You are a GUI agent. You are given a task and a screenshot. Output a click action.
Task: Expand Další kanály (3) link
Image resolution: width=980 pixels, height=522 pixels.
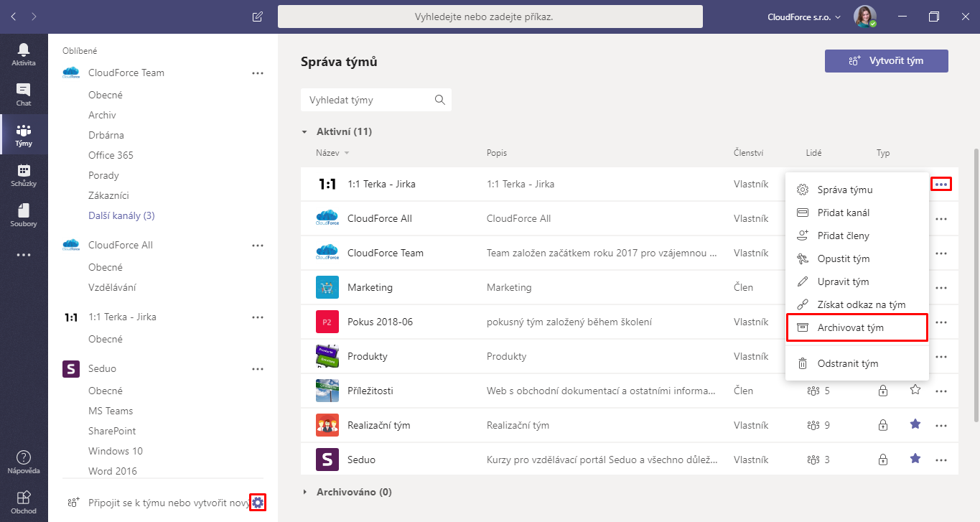(x=121, y=215)
